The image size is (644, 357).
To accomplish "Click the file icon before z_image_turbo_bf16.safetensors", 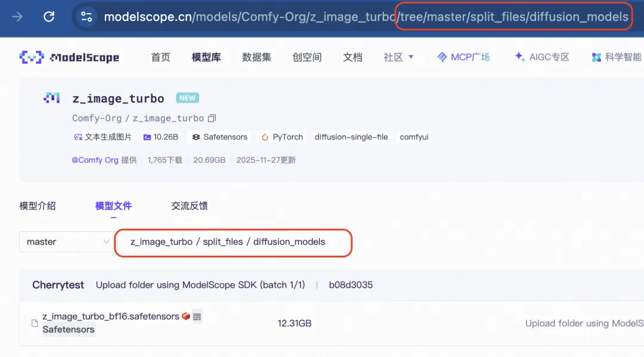I will [35, 323].
